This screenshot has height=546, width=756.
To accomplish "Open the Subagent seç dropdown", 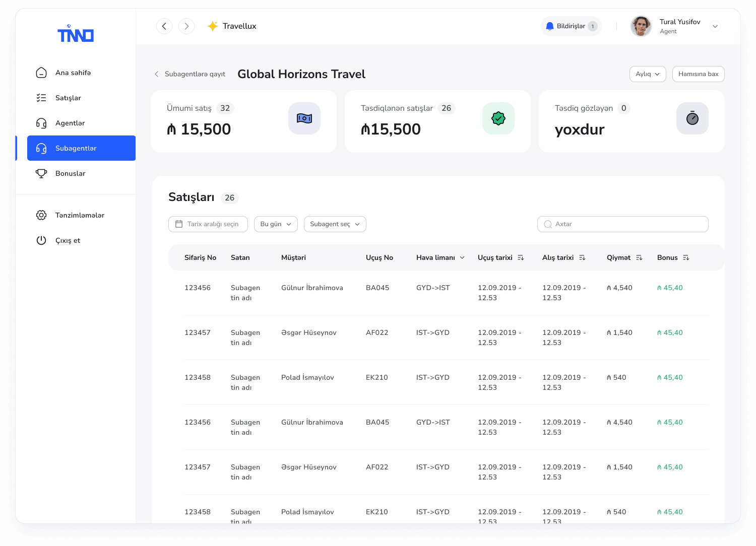I will pyautogui.click(x=335, y=224).
